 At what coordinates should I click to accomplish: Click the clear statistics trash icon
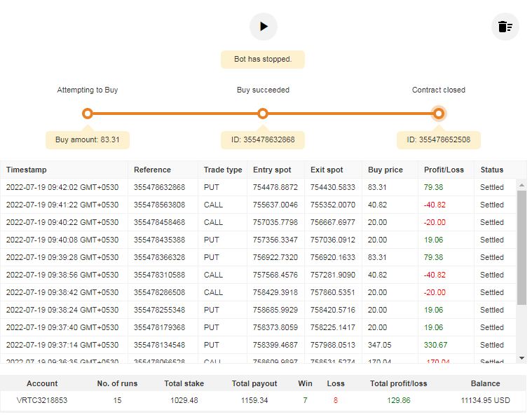pos(505,27)
